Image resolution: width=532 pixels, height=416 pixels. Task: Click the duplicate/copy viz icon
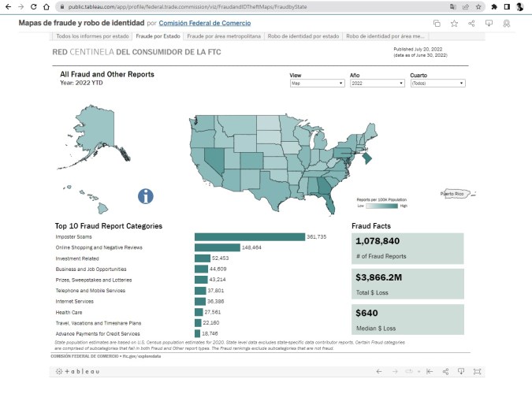coord(437,24)
